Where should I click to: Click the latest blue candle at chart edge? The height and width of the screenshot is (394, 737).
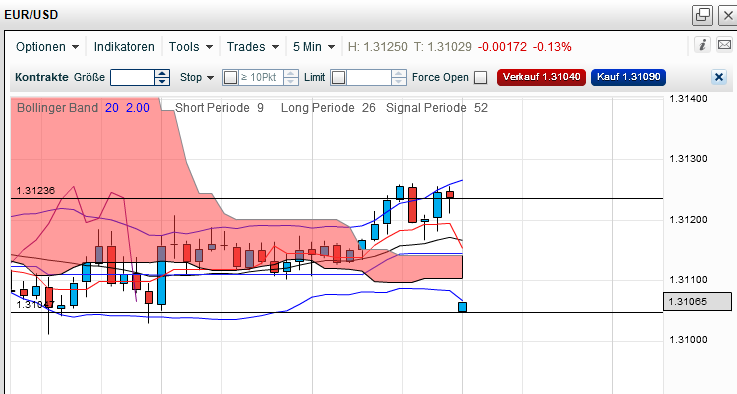463,307
